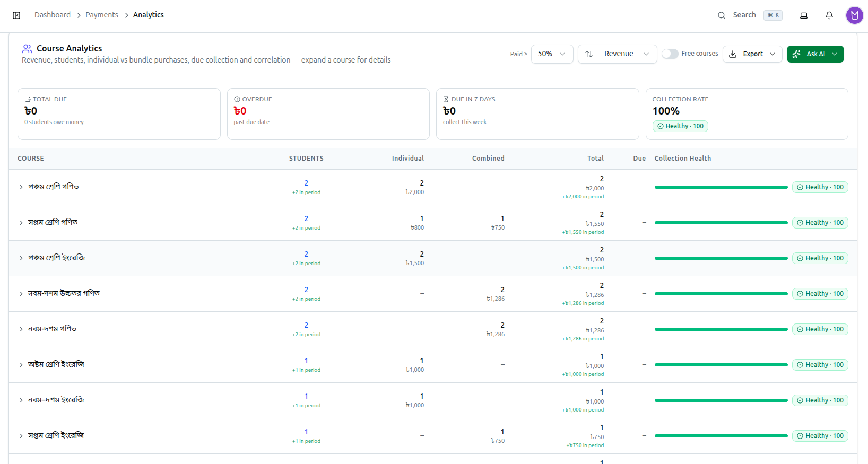
Task: Click the '0 students owe money' text
Action: 54,122
